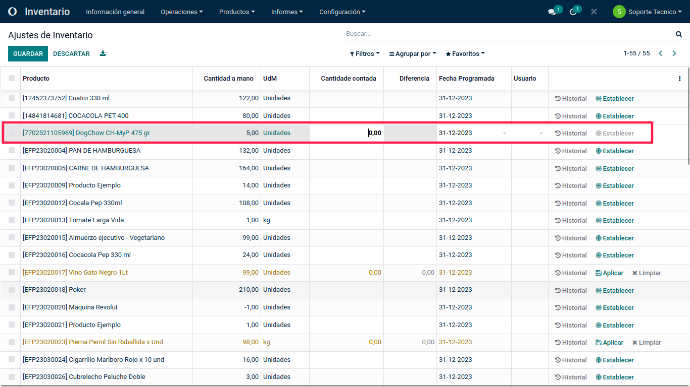Aplicar adjustment for Vino Gato Negro
Image resolution: width=690 pixels, height=387 pixels.
point(609,273)
